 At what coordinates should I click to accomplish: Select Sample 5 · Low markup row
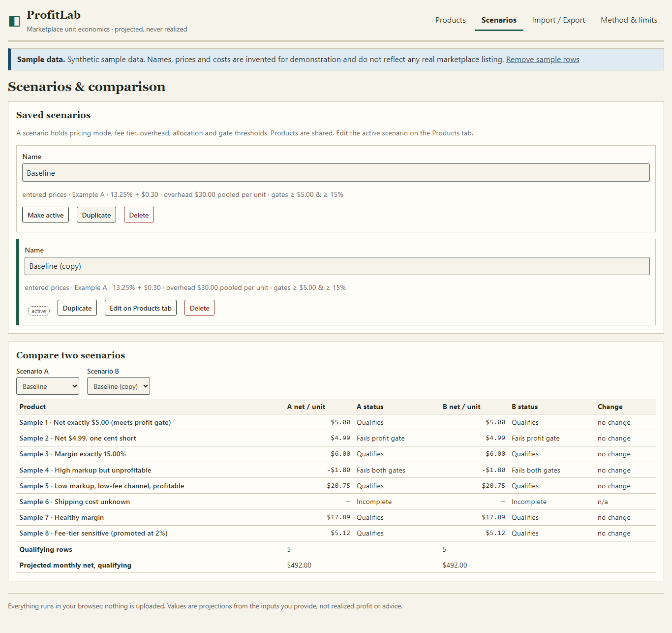tap(336, 486)
